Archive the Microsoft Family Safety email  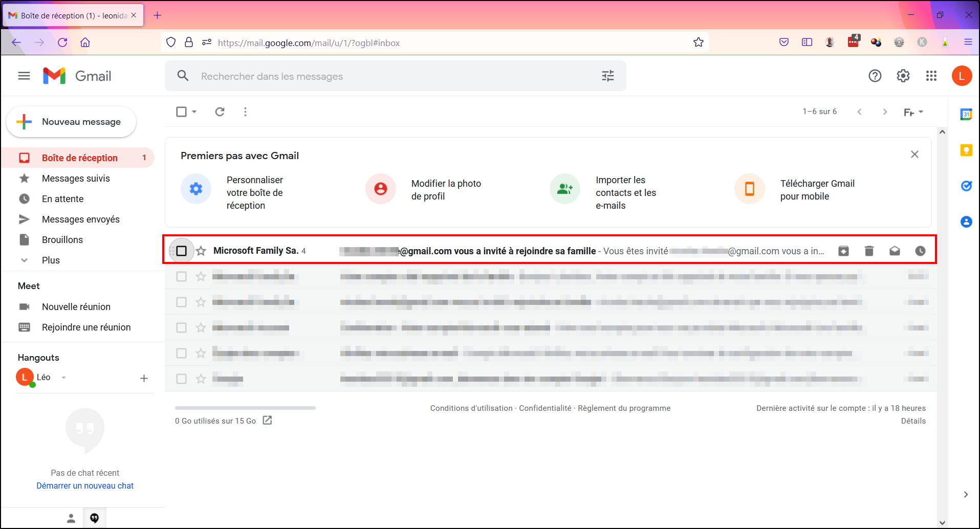843,251
